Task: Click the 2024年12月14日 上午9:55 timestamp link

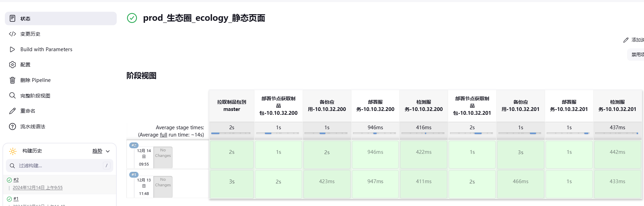Action: 38,188
